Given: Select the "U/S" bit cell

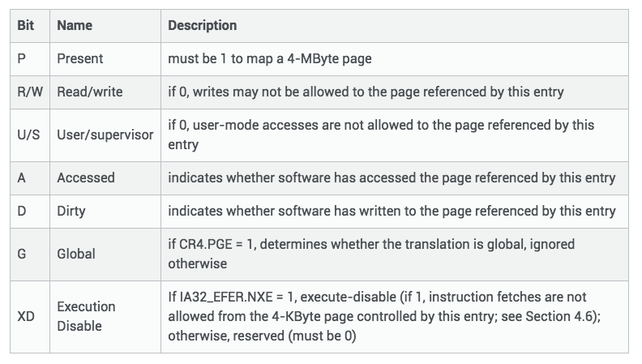Looking at the screenshot, I should pos(28,134).
